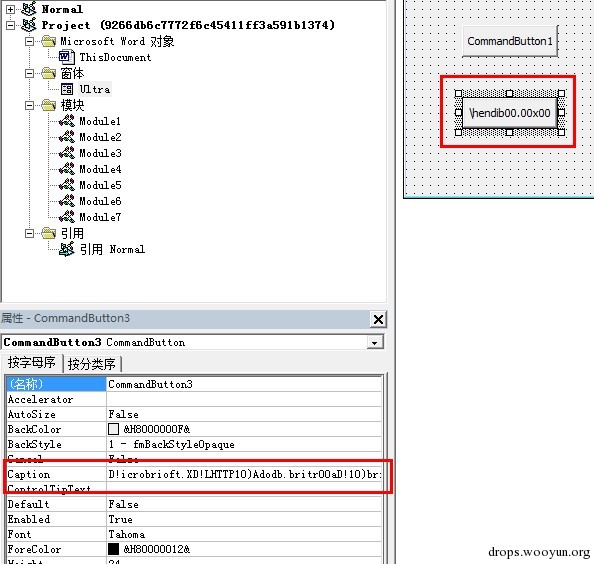Collapse the 窗体 forms folder
594x564 pixels.
click(29, 73)
